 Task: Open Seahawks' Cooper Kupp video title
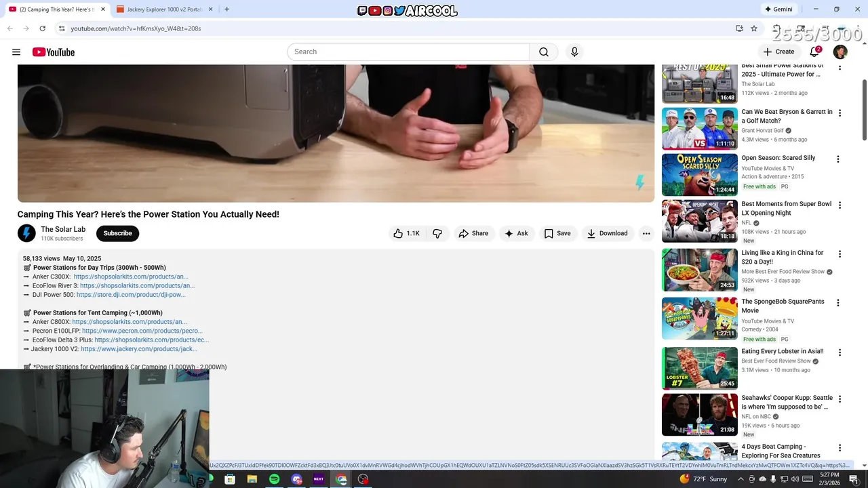point(787,403)
